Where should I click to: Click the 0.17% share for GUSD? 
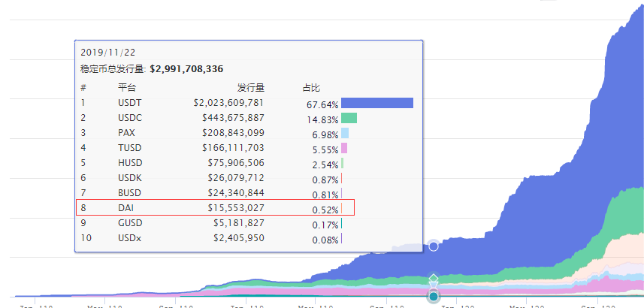coord(325,225)
